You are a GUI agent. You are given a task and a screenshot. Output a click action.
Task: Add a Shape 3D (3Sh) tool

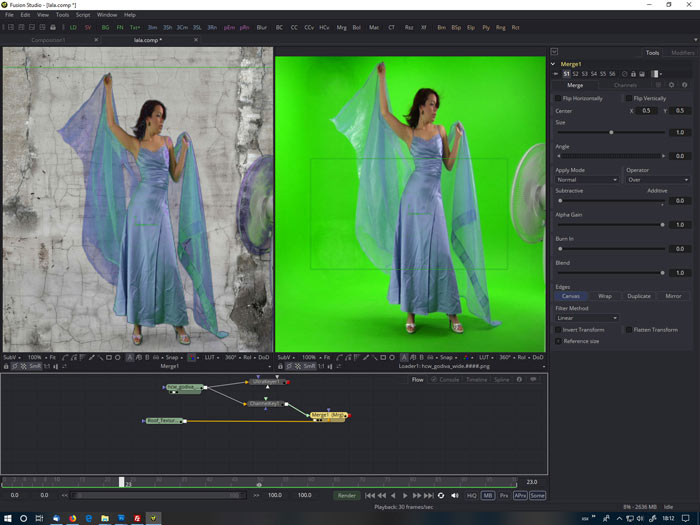(x=167, y=27)
